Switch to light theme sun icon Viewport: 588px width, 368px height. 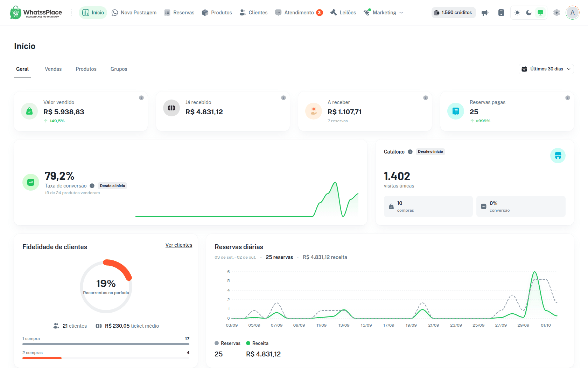517,13
